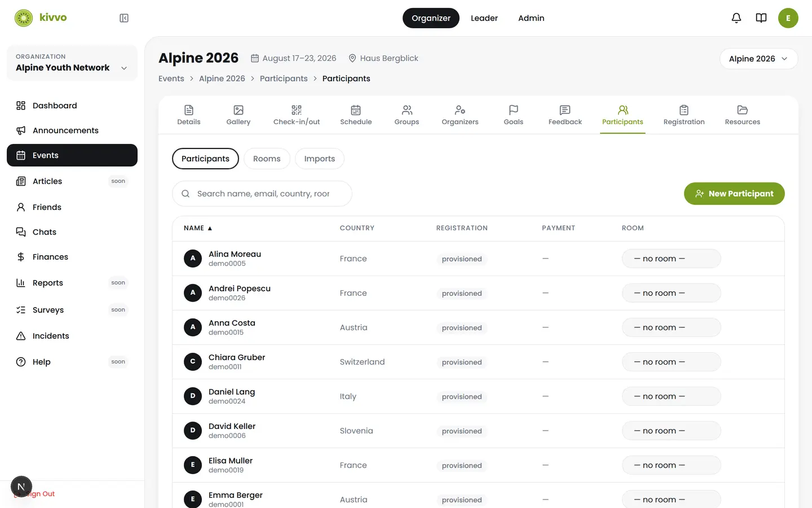Go to Events in sidebar
812x508 pixels.
pyautogui.click(x=72, y=155)
